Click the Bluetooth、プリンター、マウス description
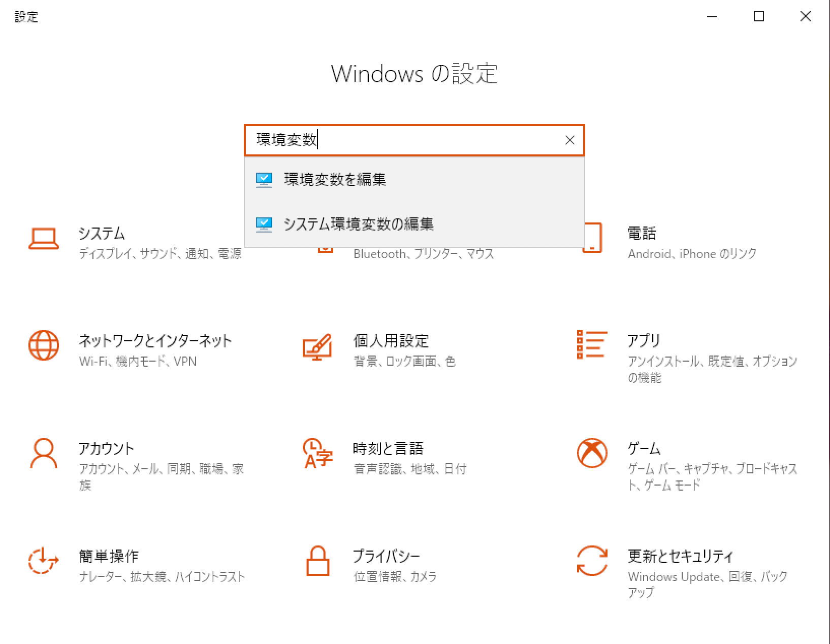 (x=424, y=253)
